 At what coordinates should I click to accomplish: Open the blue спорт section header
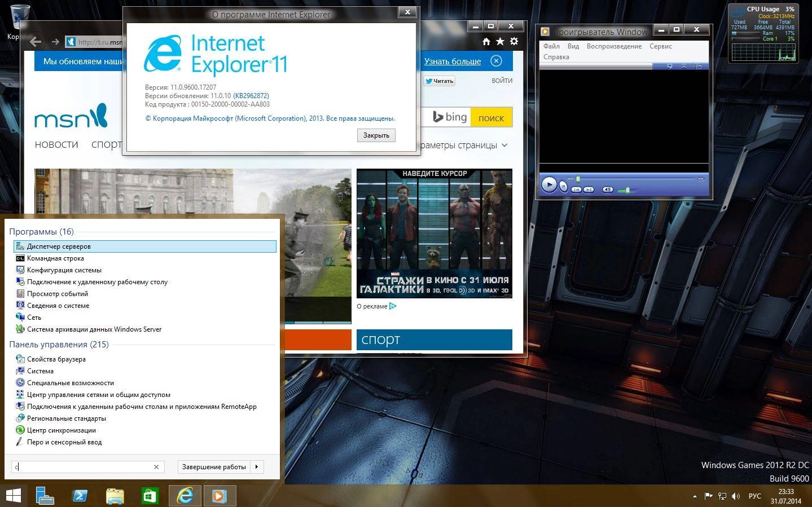tap(434, 340)
